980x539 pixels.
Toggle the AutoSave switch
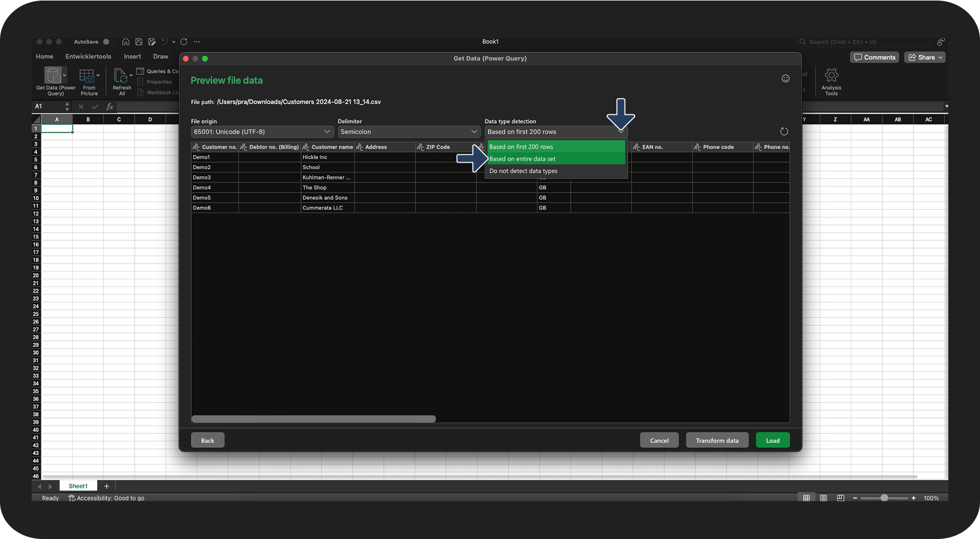tap(106, 42)
